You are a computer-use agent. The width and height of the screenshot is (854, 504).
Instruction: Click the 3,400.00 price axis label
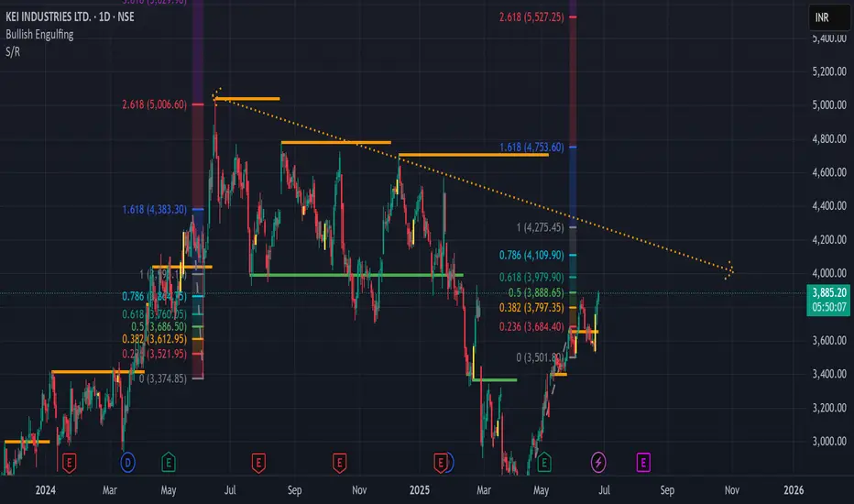click(x=829, y=374)
